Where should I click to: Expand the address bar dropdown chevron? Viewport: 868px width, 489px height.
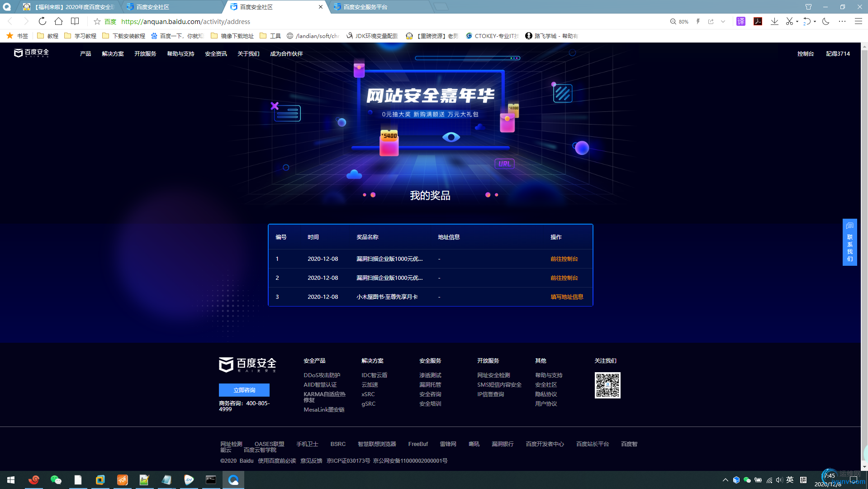coord(723,21)
